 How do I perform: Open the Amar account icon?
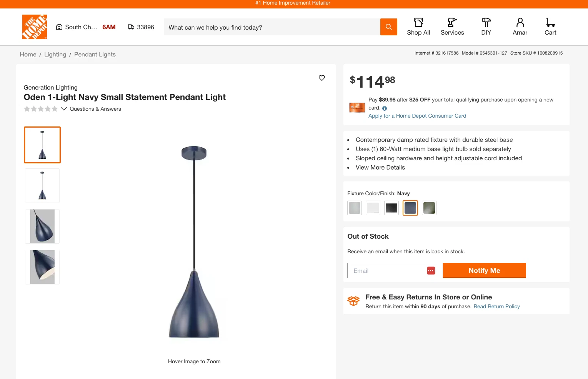point(520,27)
